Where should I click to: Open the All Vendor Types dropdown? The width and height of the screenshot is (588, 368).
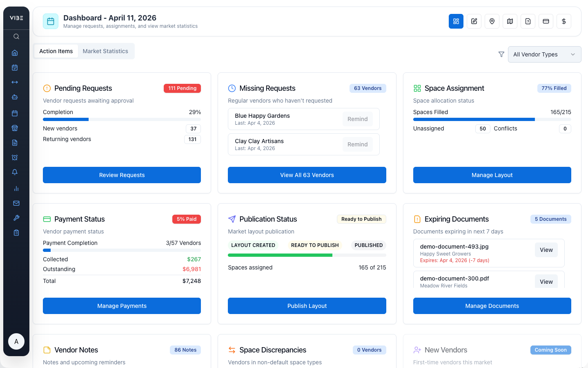[x=544, y=54]
